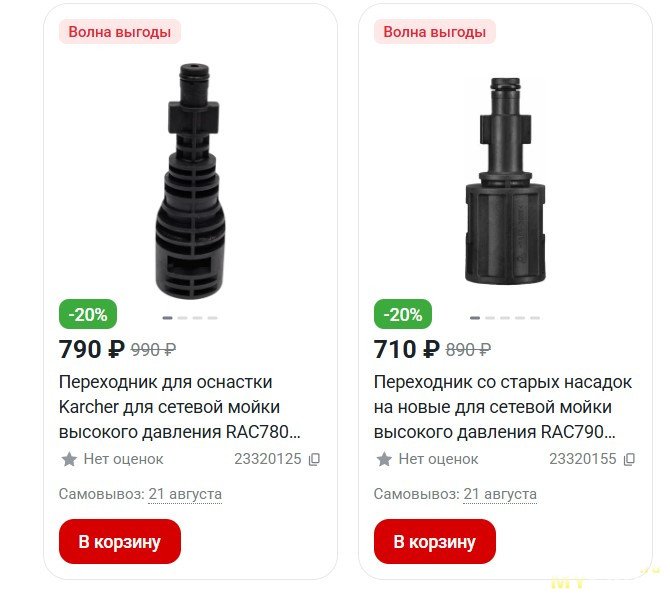The width and height of the screenshot is (670, 599).
Task: Show pickup date details for right product
Action: click(x=500, y=494)
